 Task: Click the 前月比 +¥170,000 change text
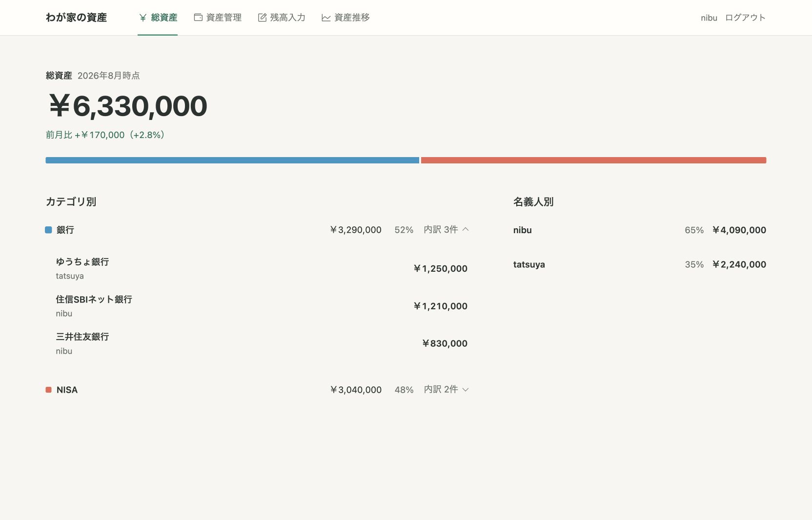106,135
